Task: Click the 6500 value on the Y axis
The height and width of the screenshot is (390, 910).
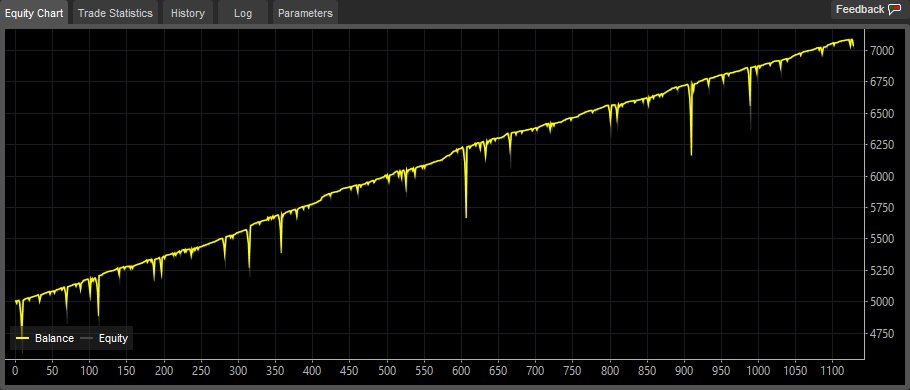Action: pyautogui.click(x=882, y=114)
